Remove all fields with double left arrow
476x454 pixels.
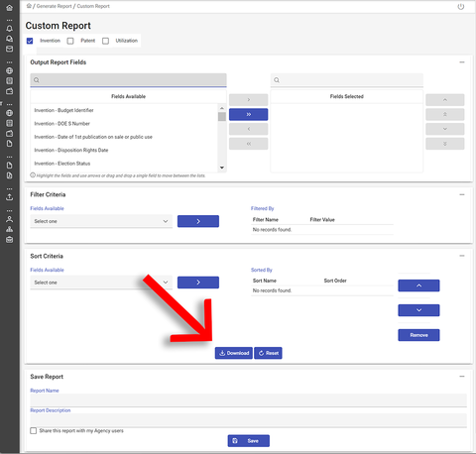[x=248, y=144]
